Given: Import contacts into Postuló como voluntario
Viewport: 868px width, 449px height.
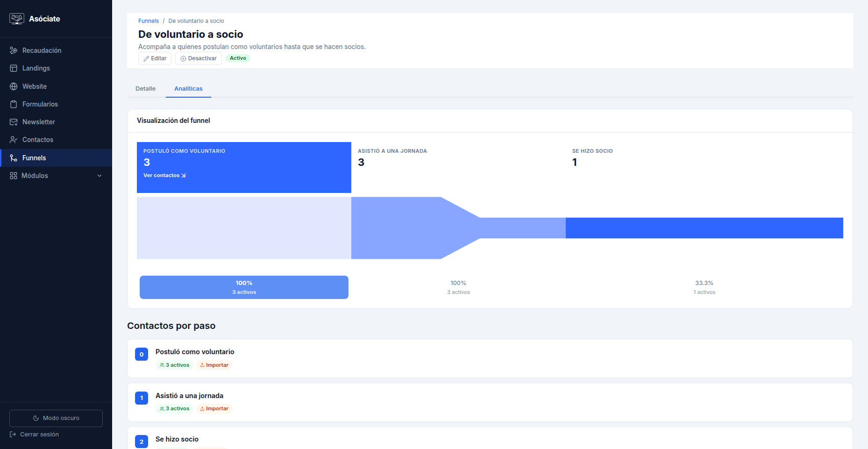Looking at the screenshot, I should tap(214, 365).
